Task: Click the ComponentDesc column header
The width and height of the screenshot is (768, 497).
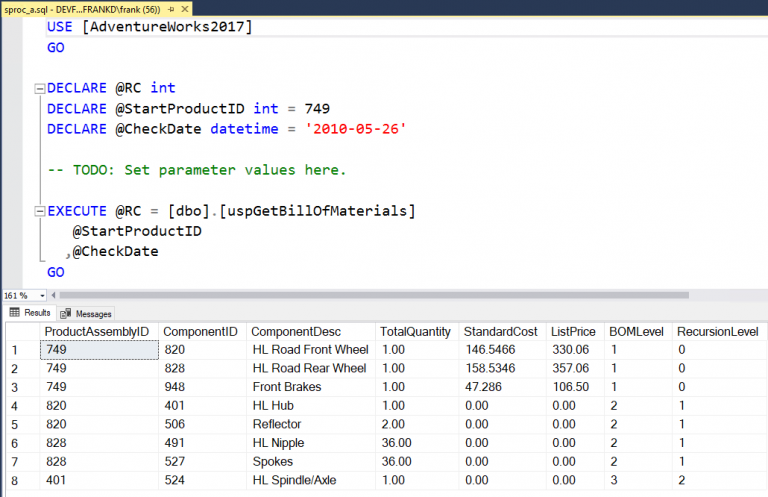Action: pyautogui.click(x=295, y=331)
